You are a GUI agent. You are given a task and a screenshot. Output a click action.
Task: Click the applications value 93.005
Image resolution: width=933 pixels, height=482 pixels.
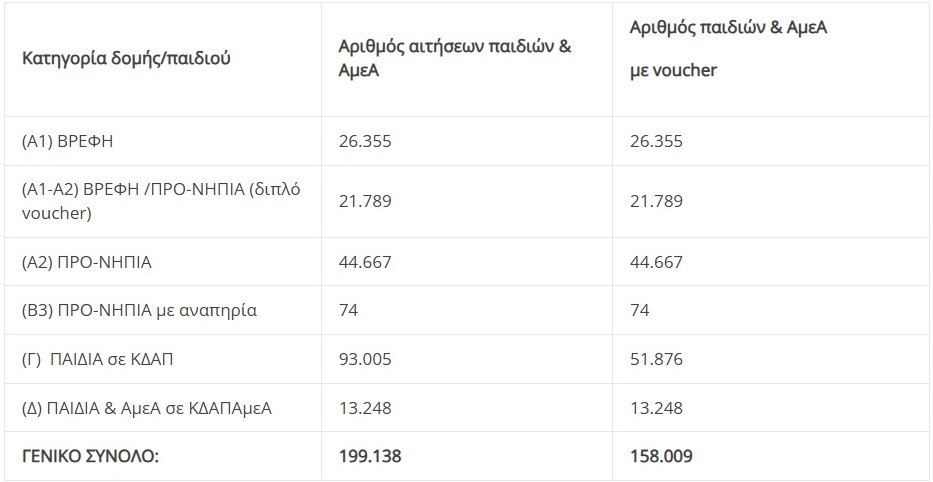click(365, 359)
